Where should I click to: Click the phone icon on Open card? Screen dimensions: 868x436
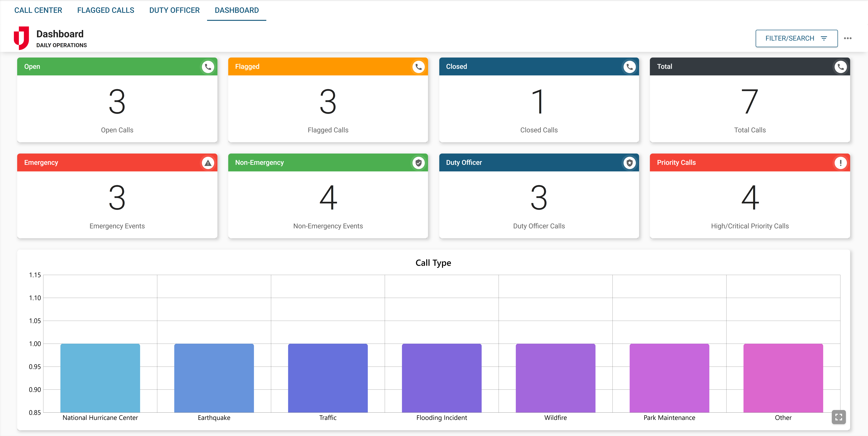tap(208, 67)
